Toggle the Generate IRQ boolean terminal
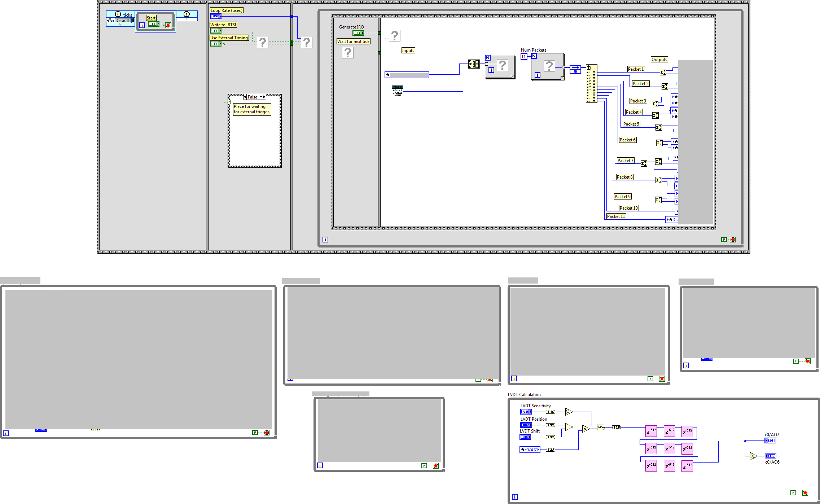This screenshot has height=504, width=820. click(358, 33)
